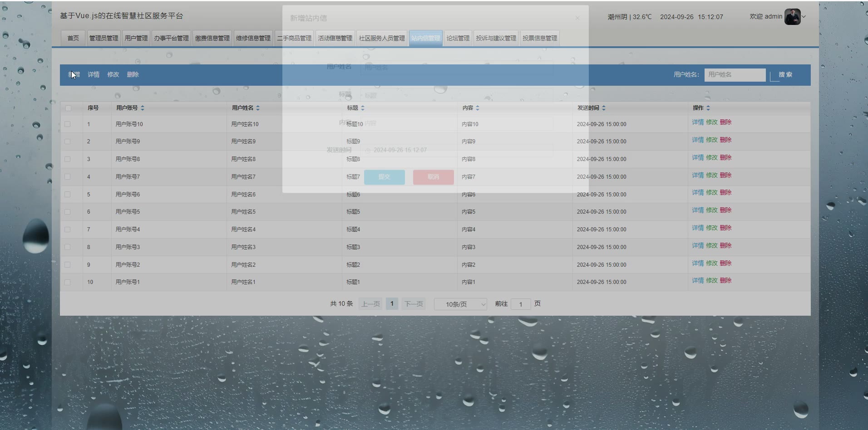
Task: Open 办事平台管理 tab
Action: pyautogui.click(x=171, y=38)
